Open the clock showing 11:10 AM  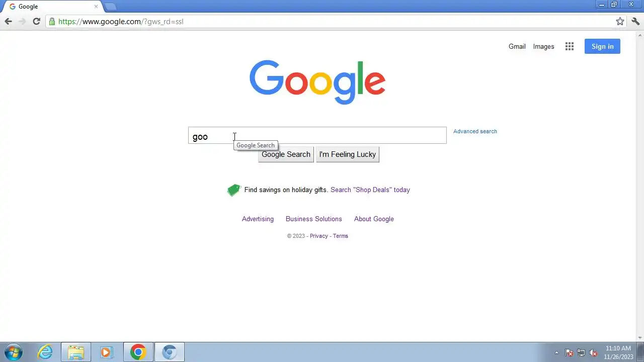[618, 352]
